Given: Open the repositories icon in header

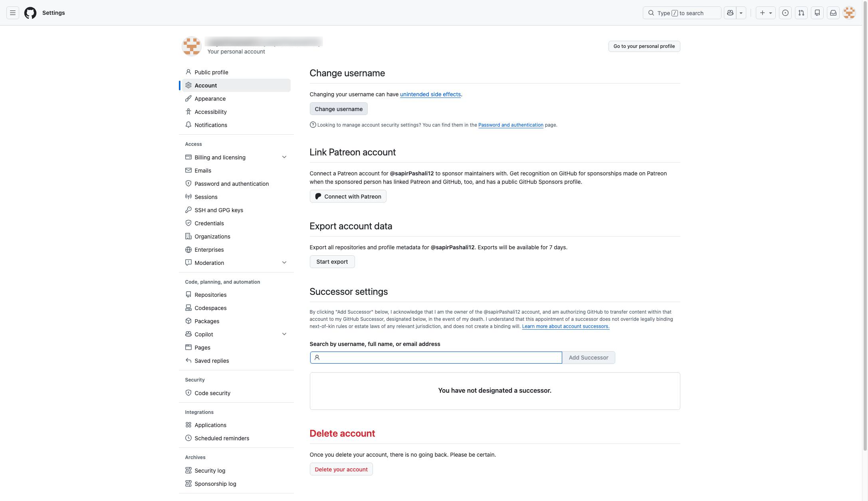Looking at the screenshot, I should (817, 13).
